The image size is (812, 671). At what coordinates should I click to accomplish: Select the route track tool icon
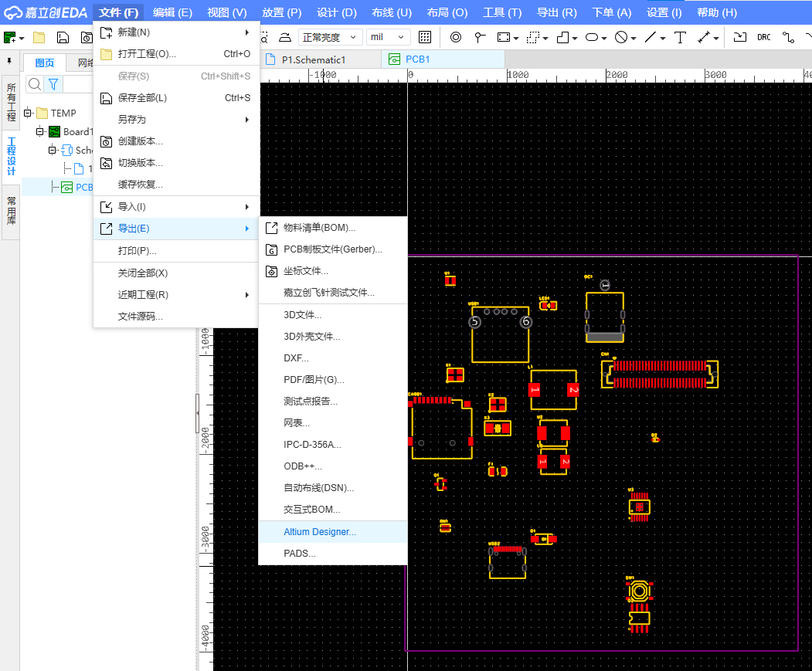click(788, 37)
